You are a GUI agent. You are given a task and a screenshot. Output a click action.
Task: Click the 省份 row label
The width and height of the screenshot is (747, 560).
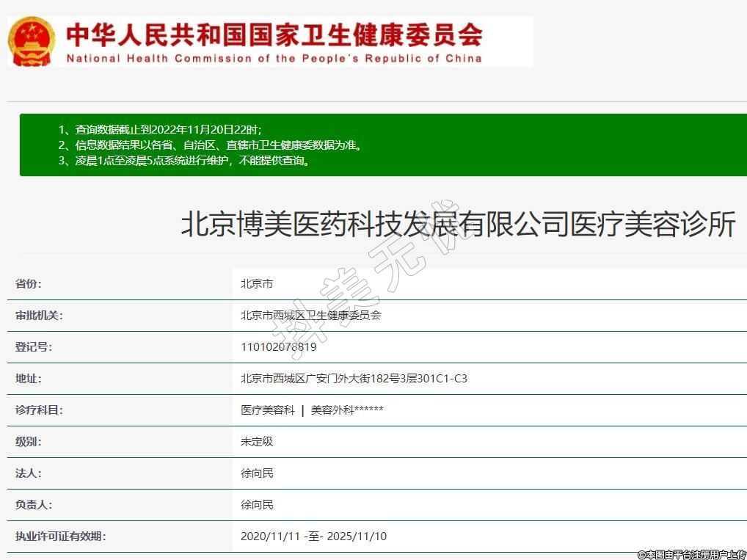pos(29,284)
